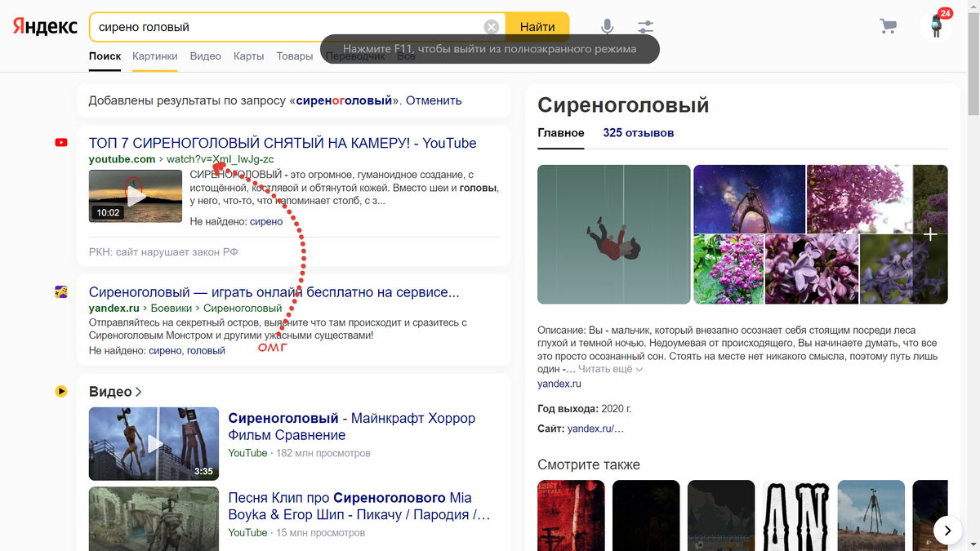Open the Siren Head field Смотрите также thumbnail
The width and height of the screenshot is (980, 551).
(871, 515)
